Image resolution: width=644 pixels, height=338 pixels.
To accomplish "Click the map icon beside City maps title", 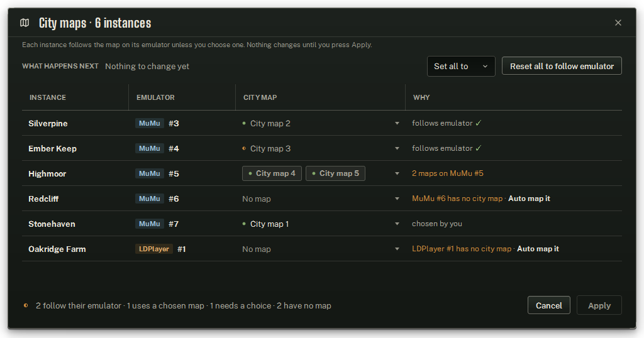I will click(25, 23).
